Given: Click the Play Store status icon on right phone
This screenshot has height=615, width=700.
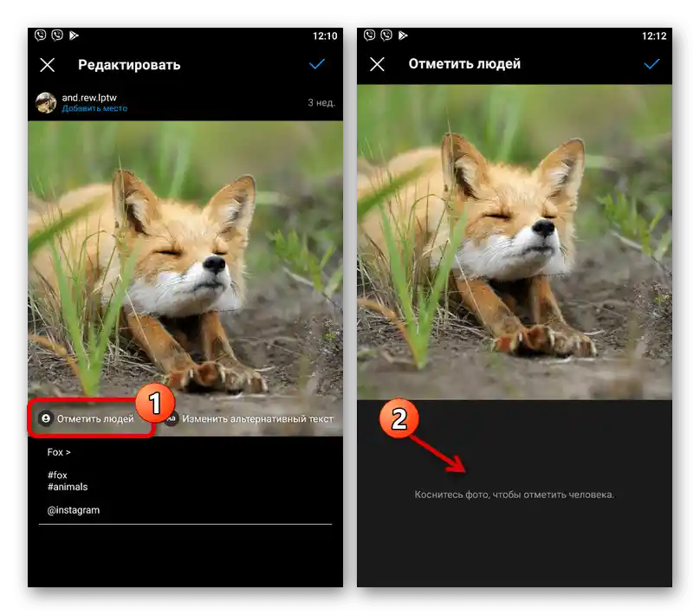Looking at the screenshot, I should (403, 36).
